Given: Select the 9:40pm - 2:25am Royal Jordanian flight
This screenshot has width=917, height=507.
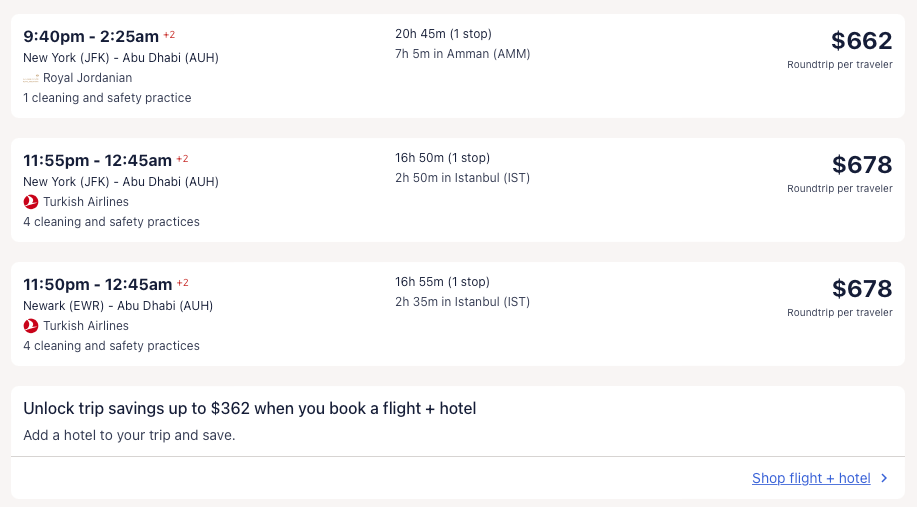Looking at the screenshot, I should (91, 37).
